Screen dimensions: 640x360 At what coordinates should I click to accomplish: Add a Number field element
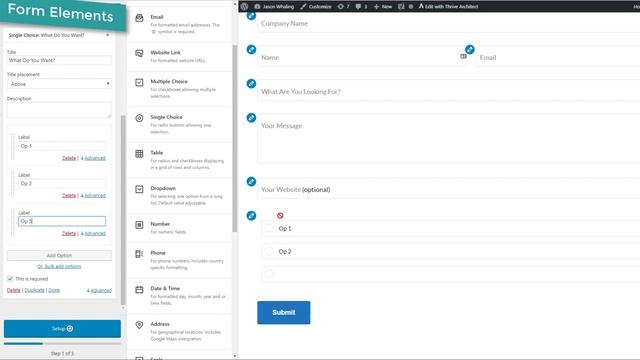(180, 228)
